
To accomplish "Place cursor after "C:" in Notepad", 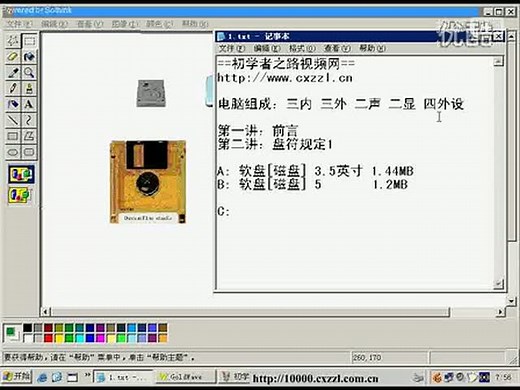I will [x=232, y=212].
